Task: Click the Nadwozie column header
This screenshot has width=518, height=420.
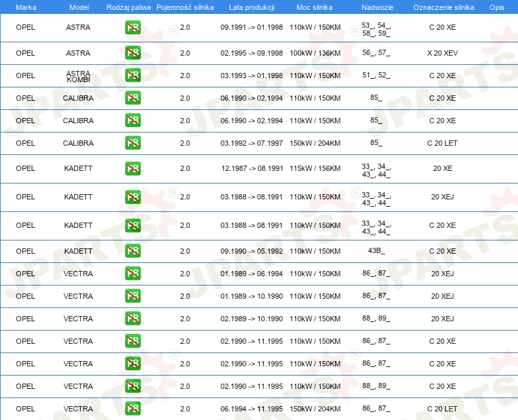Action: point(378,7)
